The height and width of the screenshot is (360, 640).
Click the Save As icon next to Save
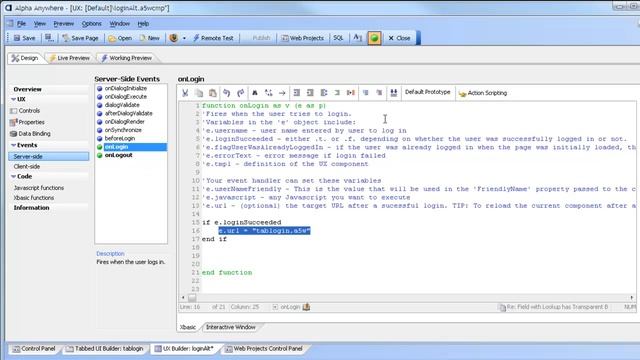(49, 38)
